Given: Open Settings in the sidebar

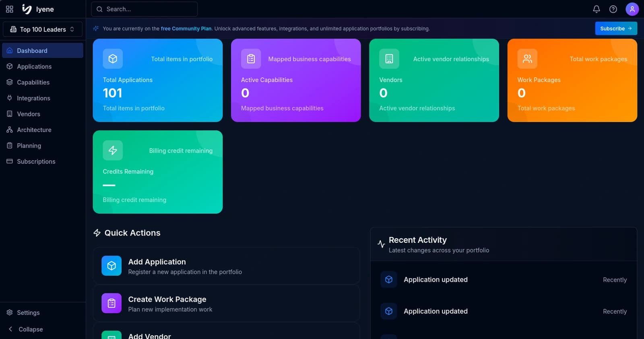Looking at the screenshot, I should (x=43, y=312).
